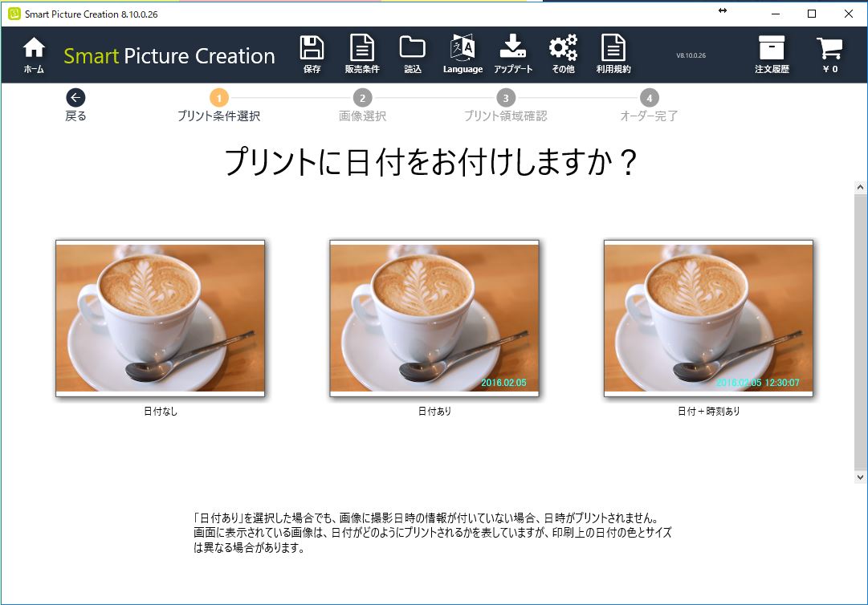
Task: Click step 1 print conditions (プリント条件選択)
Action: coord(218,99)
